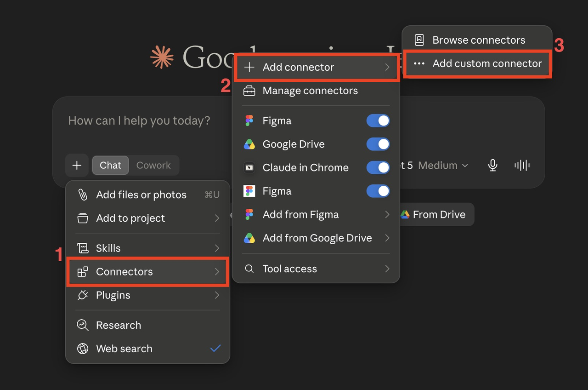Switch to the Chat tab
The height and width of the screenshot is (390, 588).
[111, 166]
